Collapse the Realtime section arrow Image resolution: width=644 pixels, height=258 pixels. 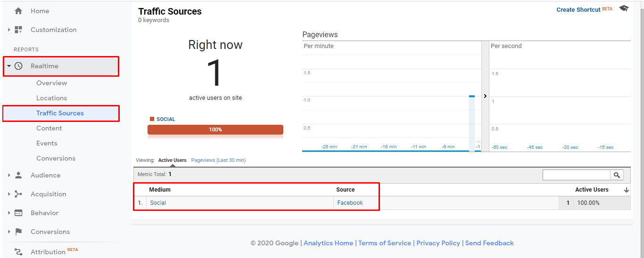[9, 66]
